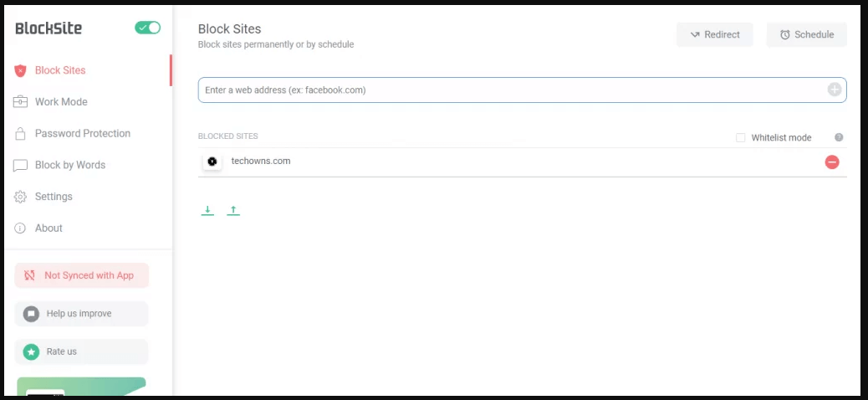868x400 pixels.
Task: Enable the Whitelist mode checkbox
Action: coord(740,137)
